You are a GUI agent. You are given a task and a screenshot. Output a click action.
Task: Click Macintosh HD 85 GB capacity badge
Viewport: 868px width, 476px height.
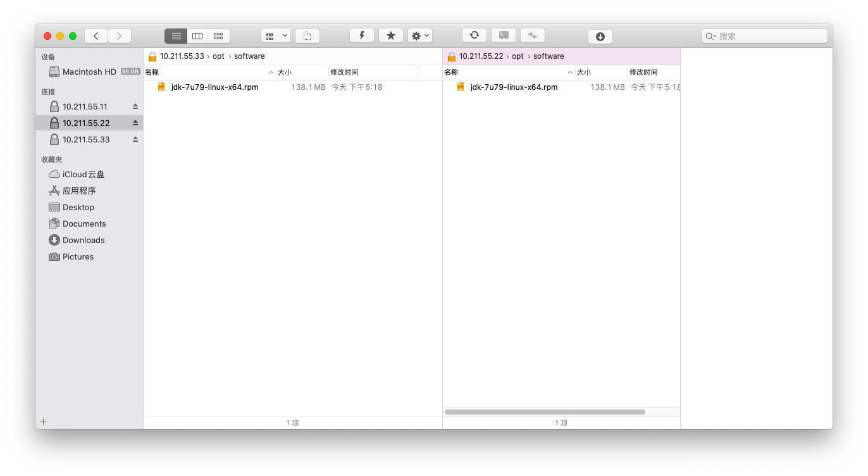[x=130, y=72]
